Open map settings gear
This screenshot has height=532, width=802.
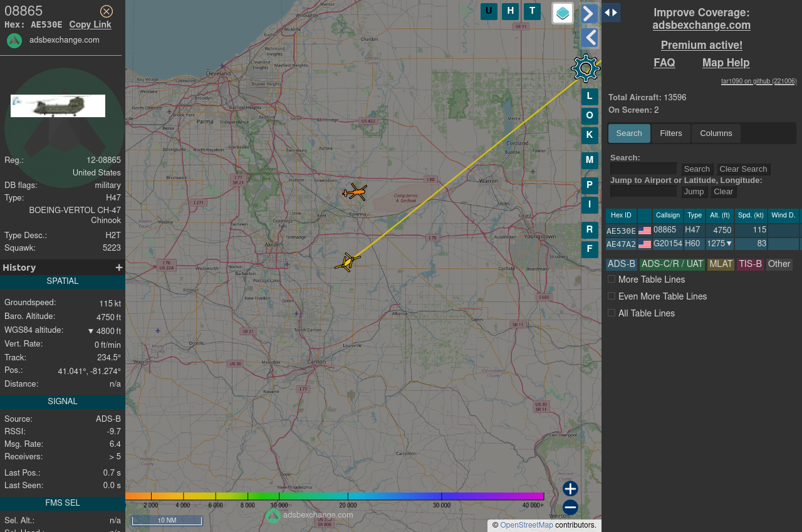tap(586, 68)
